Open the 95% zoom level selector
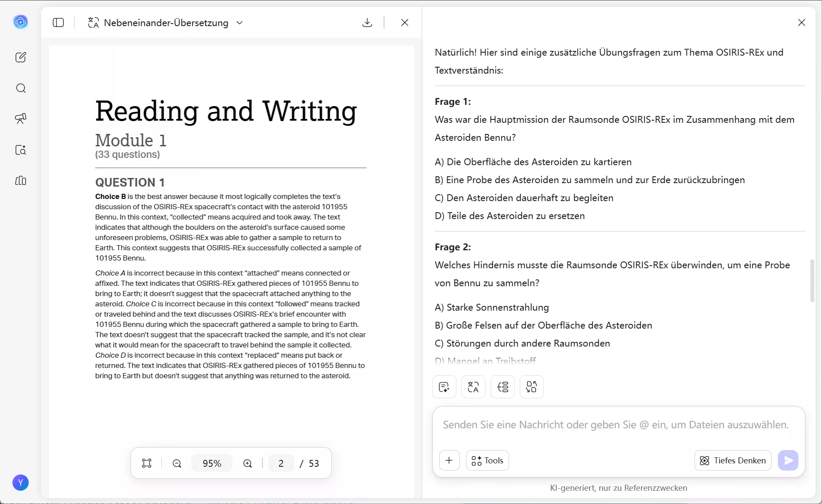The image size is (822, 504). (x=211, y=463)
